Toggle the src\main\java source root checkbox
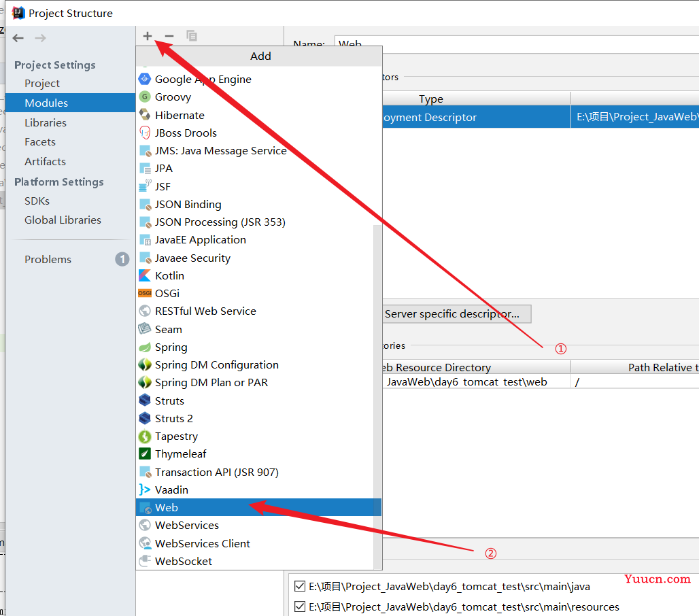 pyautogui.click(x=300, y=586)
